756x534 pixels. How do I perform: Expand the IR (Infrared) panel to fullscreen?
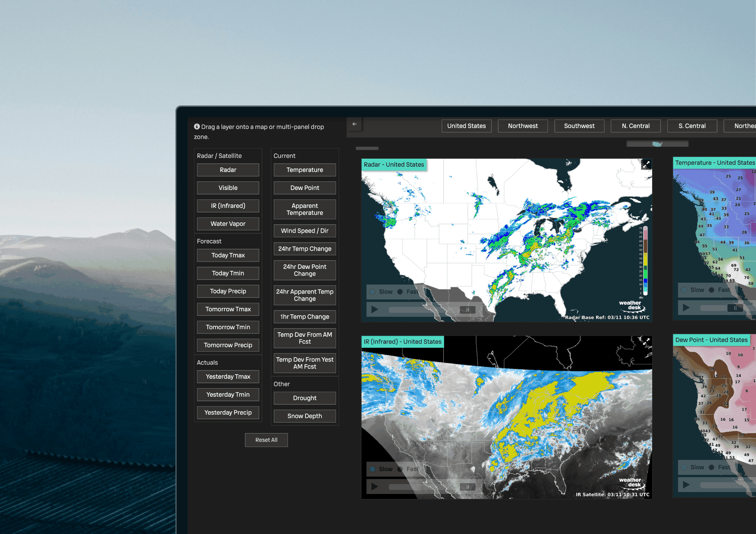(646, 341)
